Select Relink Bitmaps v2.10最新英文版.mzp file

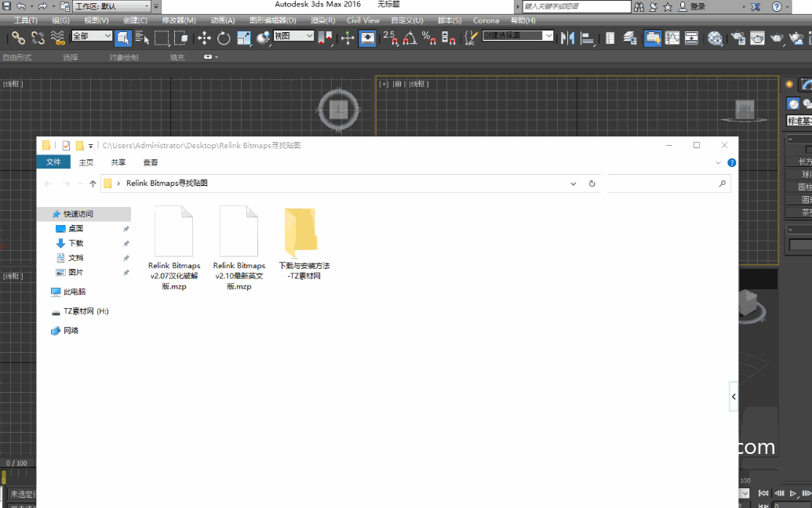(x=239, y=249)
